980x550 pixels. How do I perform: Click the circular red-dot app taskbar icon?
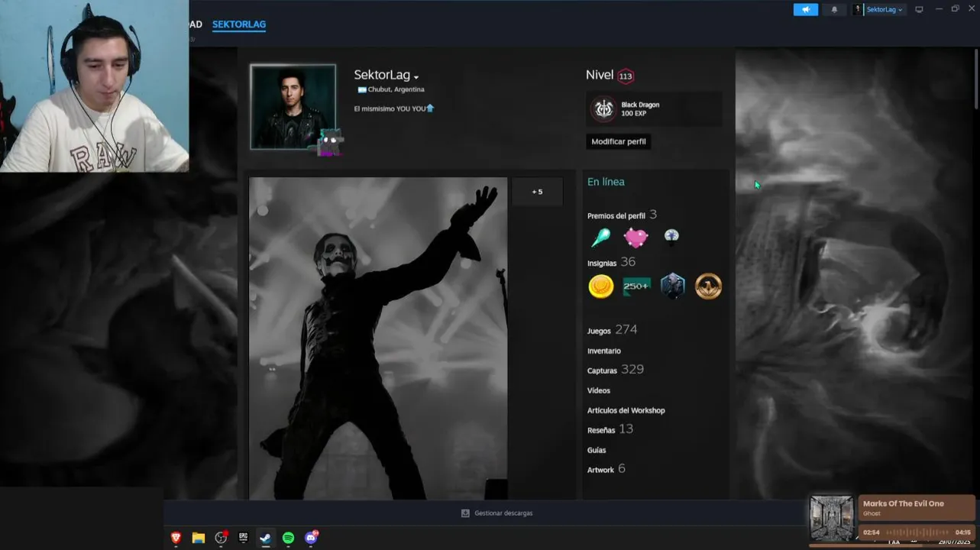pyautogui.click(x=222, y=538)
